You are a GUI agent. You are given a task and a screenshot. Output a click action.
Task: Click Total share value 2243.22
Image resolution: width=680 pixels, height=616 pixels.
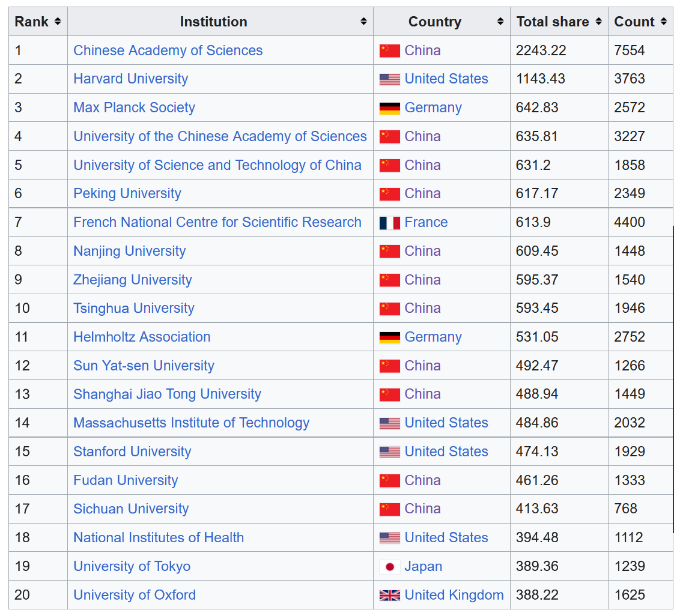pyautogui.click(x=541, y=50)
